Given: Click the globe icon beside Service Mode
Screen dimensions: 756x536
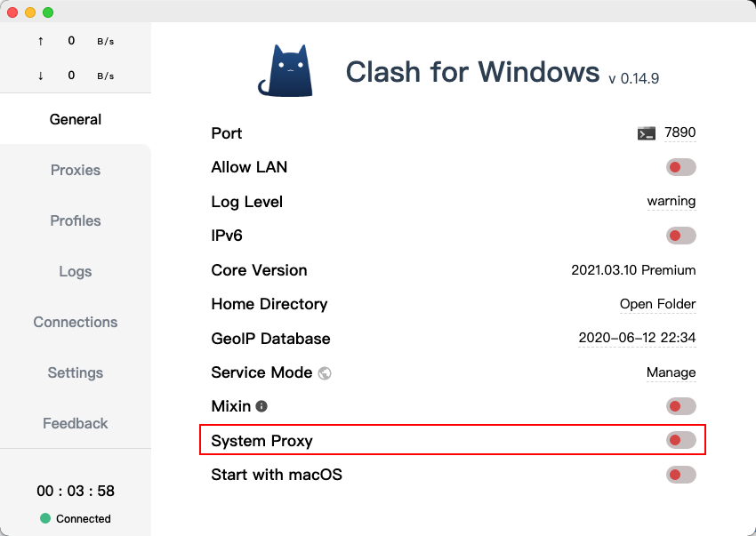Looking at the screenshot, I should pos(326,373).
